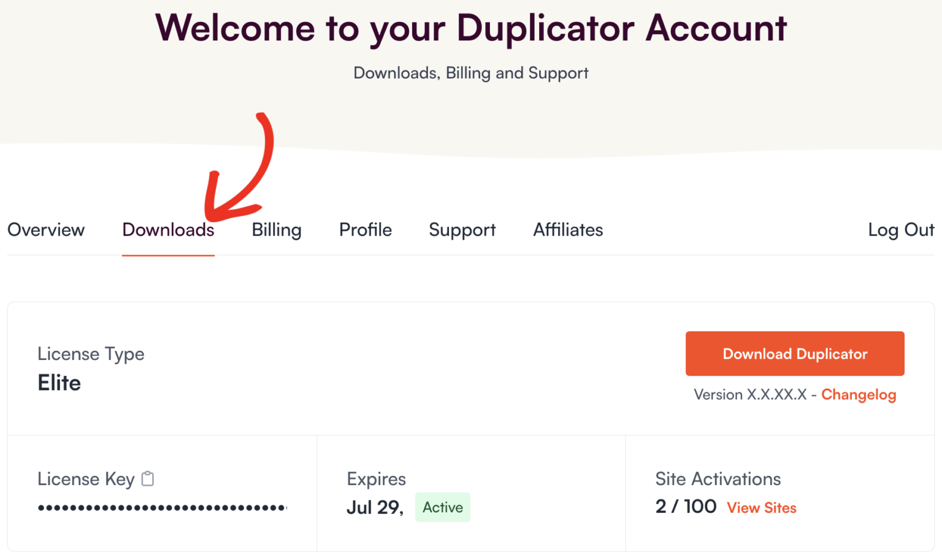This screenshot has height=560, width=942.
Task: Click the License Key heading
Action: coord(86,479)
